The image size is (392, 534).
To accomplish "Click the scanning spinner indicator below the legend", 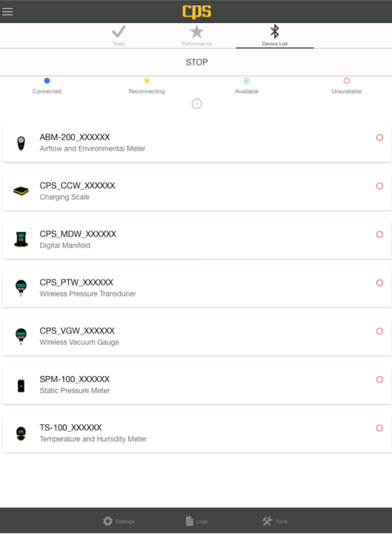I will [x=196, y=104].
